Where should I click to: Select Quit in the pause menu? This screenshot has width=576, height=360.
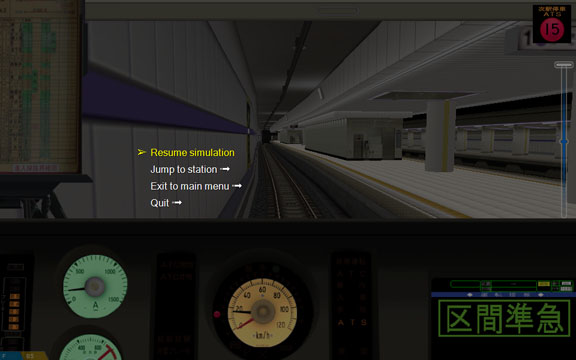pyautogui.click(x=159, y=203)
